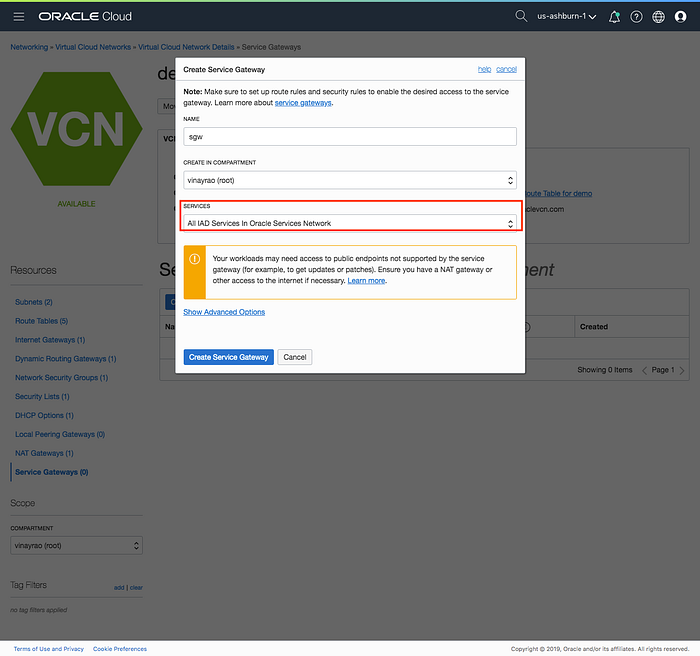
Task: Click Create Service Gateway button
Action: tap(229, 357)
